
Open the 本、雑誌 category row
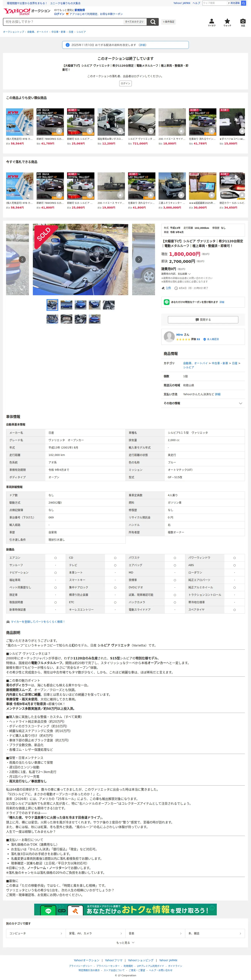pos(215,933)
